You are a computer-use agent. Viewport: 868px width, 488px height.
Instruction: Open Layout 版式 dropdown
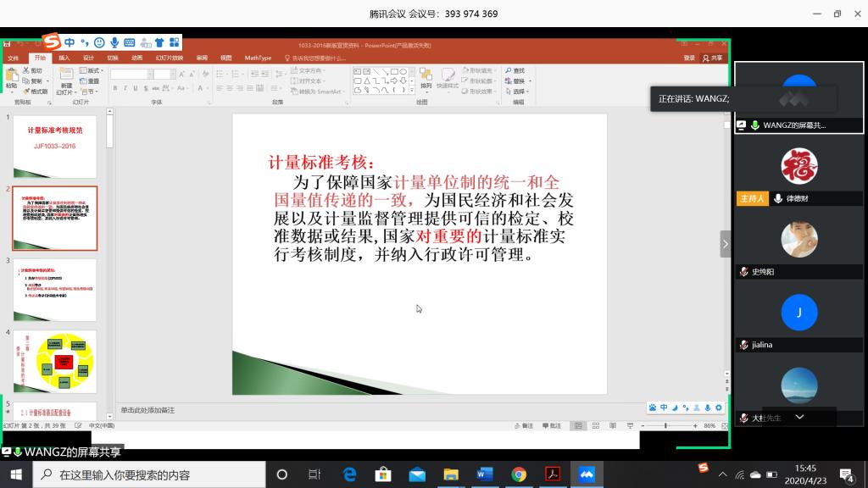click(x=92, y=71)
